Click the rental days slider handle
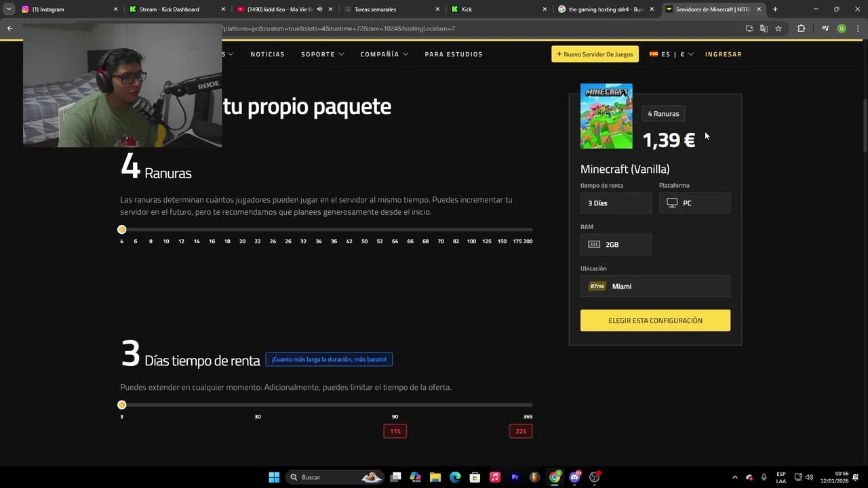The height and width of the screenshot is (488, 868). pyautogui.click(x=121, y=405)
